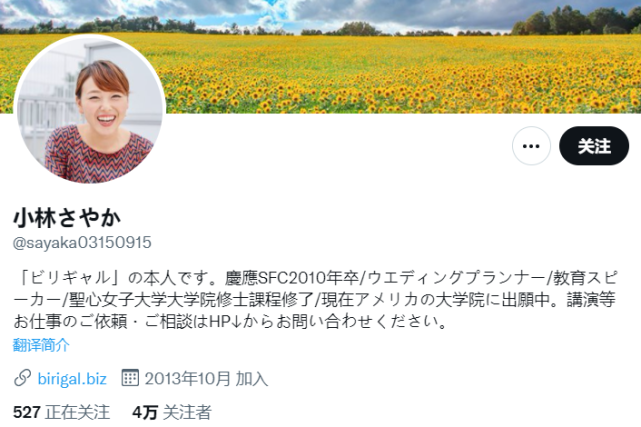Select the display name 小林さやか
This screenshot has width=641, height=427.
pos(67,217)
